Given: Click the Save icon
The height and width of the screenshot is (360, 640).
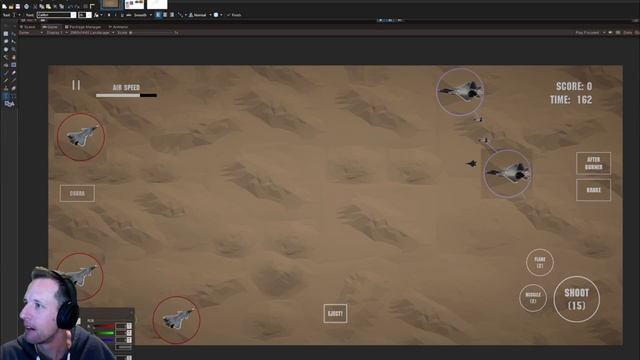Looking at the screenshot, I should (x=18, y=7).
